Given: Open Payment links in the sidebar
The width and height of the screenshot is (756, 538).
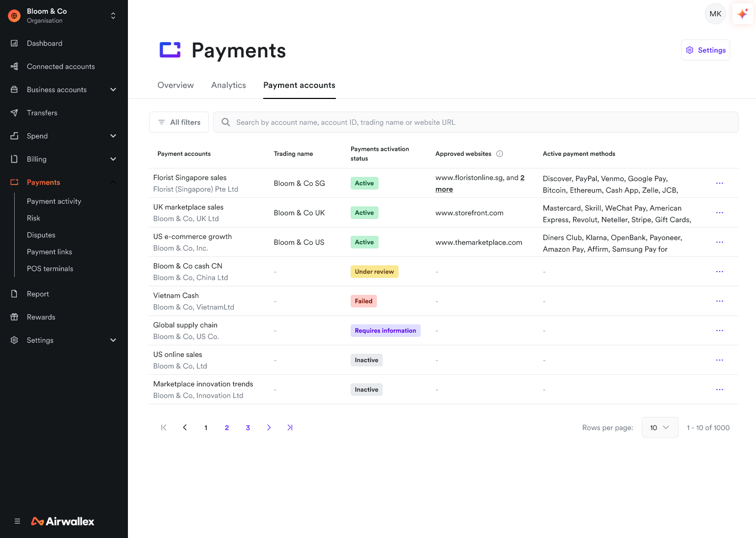Looking at the screenshot, I should tap(49, 252).
